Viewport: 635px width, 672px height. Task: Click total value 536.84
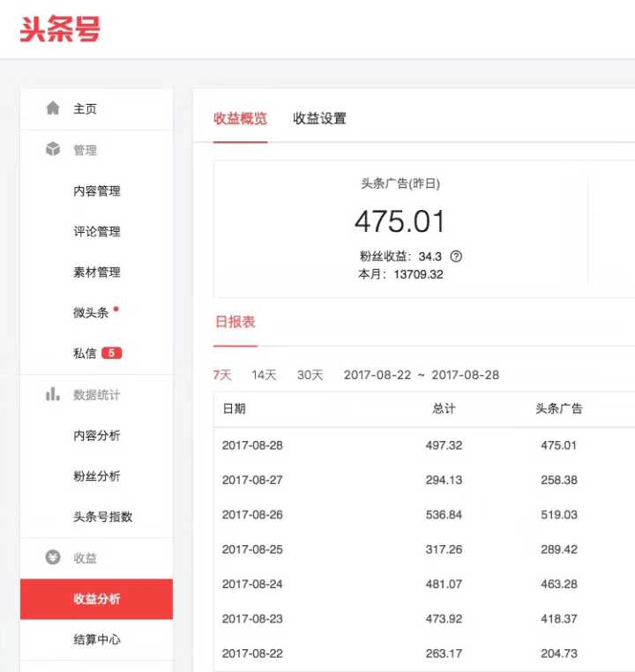click(x=444, y=515)
